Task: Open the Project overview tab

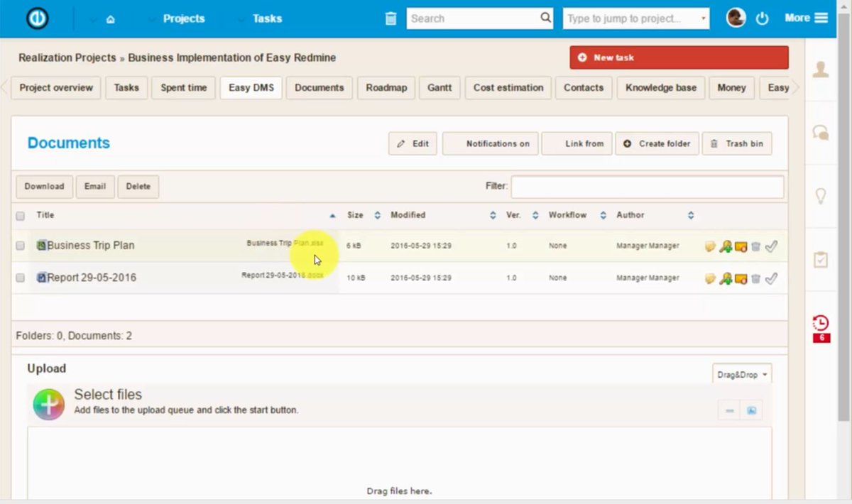Action: (x=56, y=88)
